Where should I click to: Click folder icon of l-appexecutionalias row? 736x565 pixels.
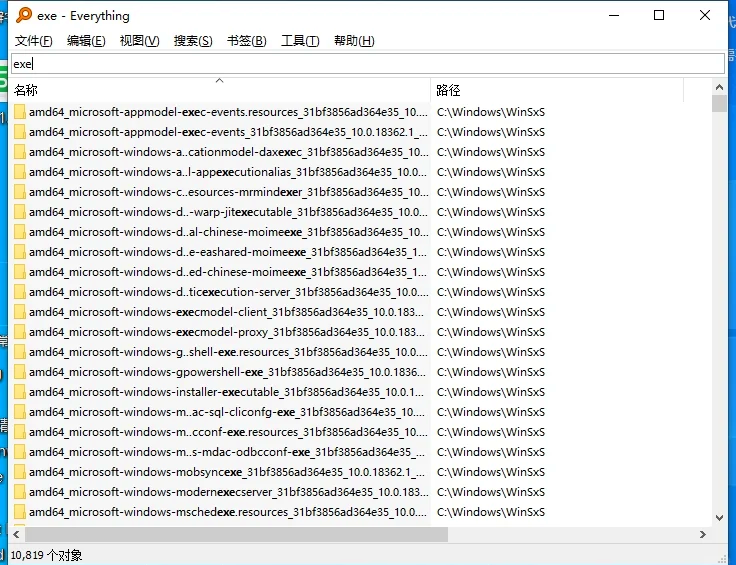(x=20, y=172)
